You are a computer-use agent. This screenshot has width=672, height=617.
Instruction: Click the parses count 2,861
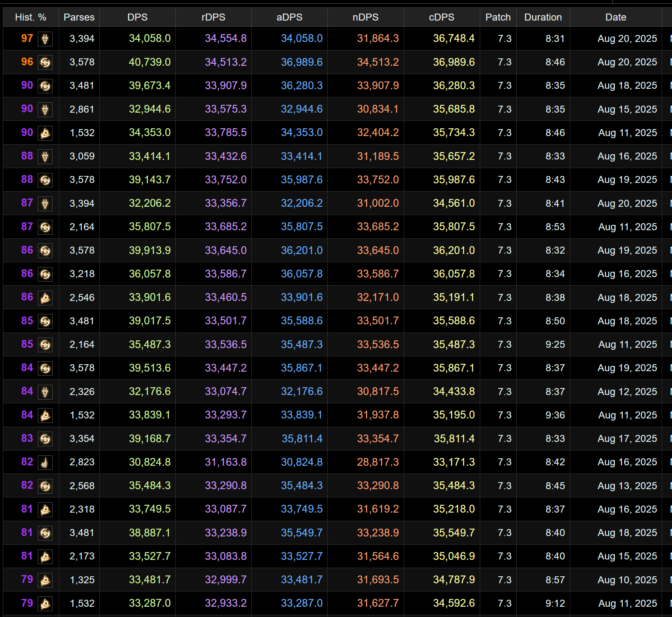[x=82, y=109]
